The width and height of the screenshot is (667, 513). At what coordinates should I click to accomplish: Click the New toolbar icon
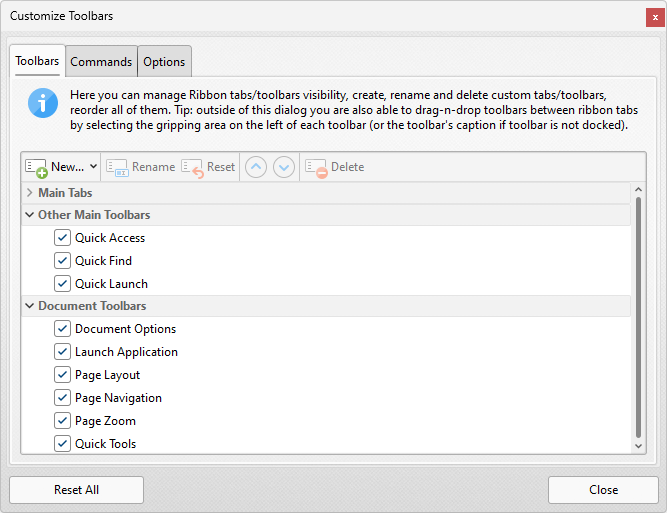pos(36,168)
